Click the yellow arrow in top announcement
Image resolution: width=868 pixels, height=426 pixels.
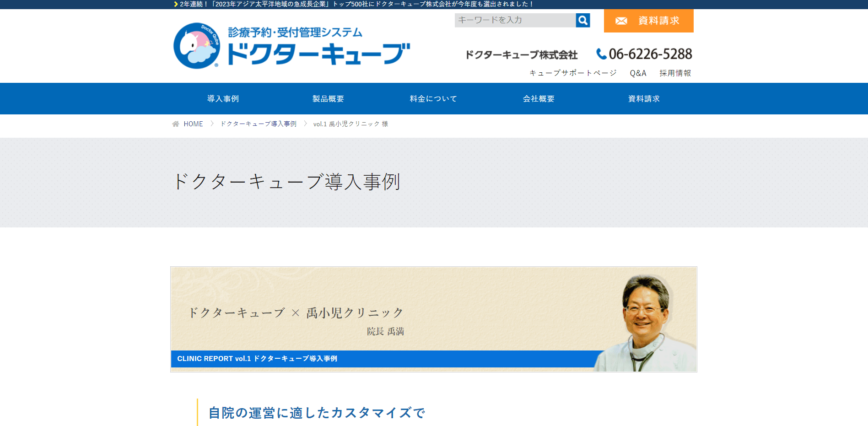point(176,4)
